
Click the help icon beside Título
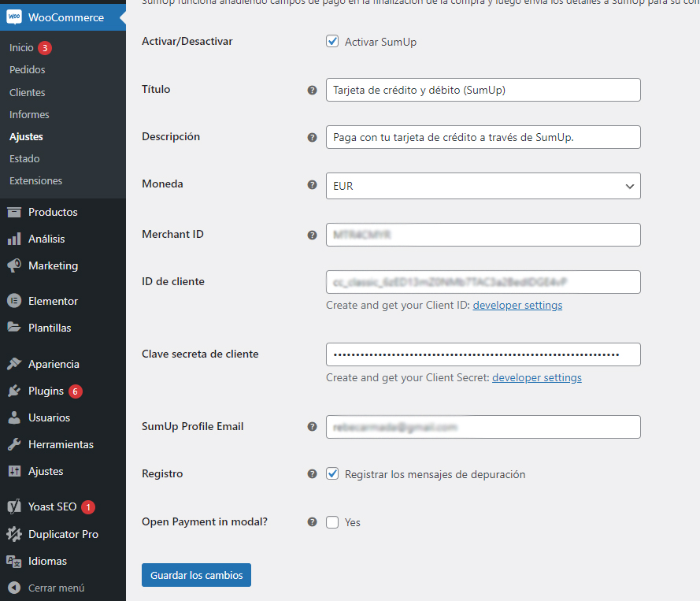click(x=312, y=90)
